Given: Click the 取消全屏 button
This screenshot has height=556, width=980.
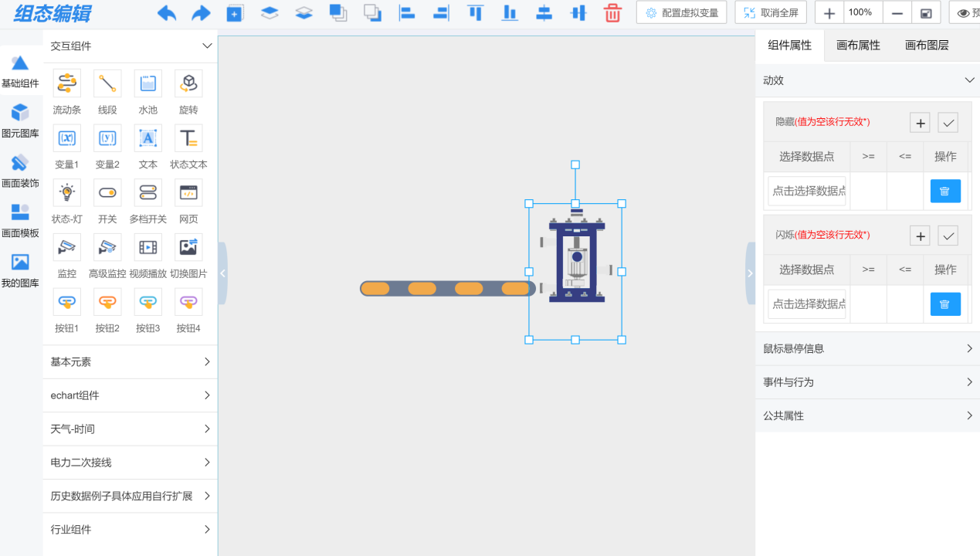Looking at the screenshot, I should pyautogui.click(x=771, y=13).
